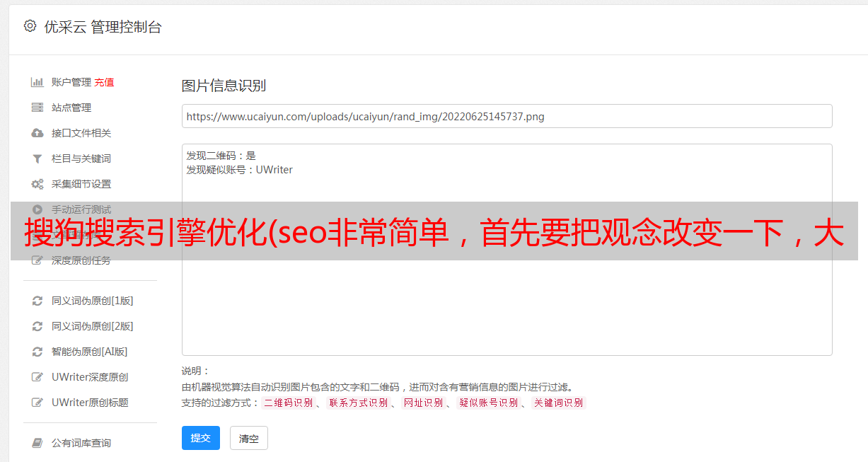Click the refresh icon for 智能伪原创[AI版]
868x462 pixels.
click(x=37, y=352)
